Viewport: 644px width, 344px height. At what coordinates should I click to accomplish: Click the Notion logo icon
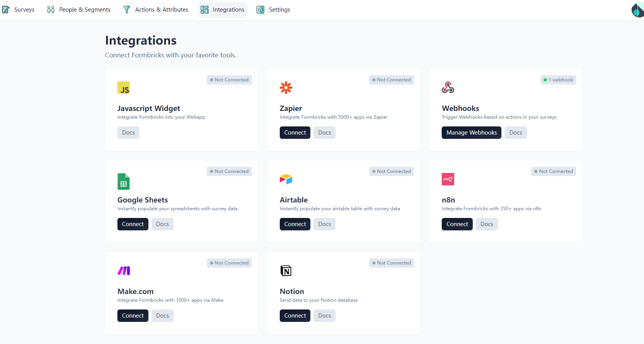[286, 271]
